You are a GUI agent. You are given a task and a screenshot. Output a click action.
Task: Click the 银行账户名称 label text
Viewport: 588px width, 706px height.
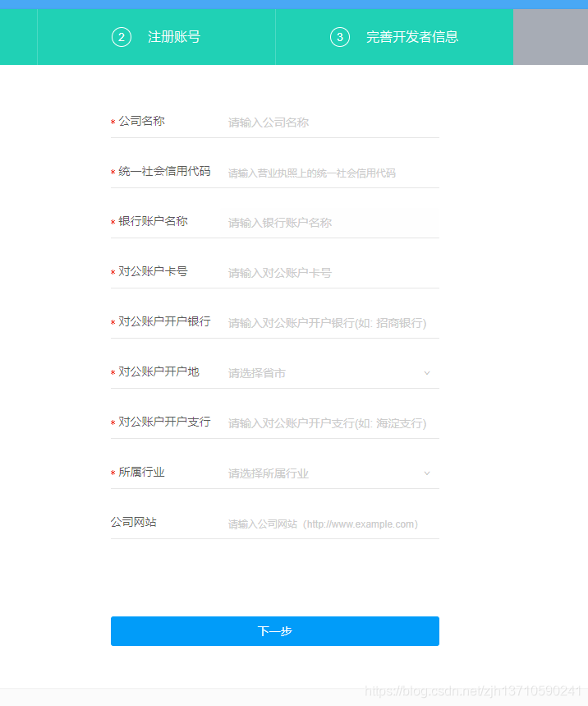coord(153,221)
